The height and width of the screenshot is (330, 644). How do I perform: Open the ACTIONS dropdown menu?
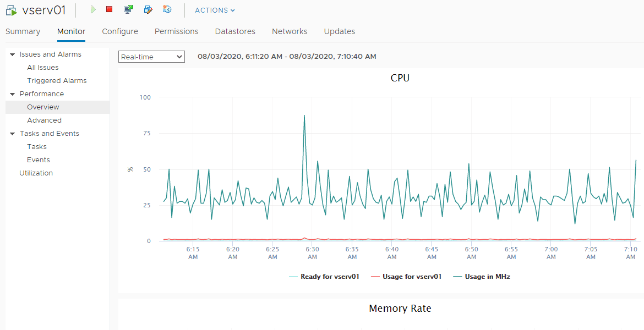coord(215,10)
